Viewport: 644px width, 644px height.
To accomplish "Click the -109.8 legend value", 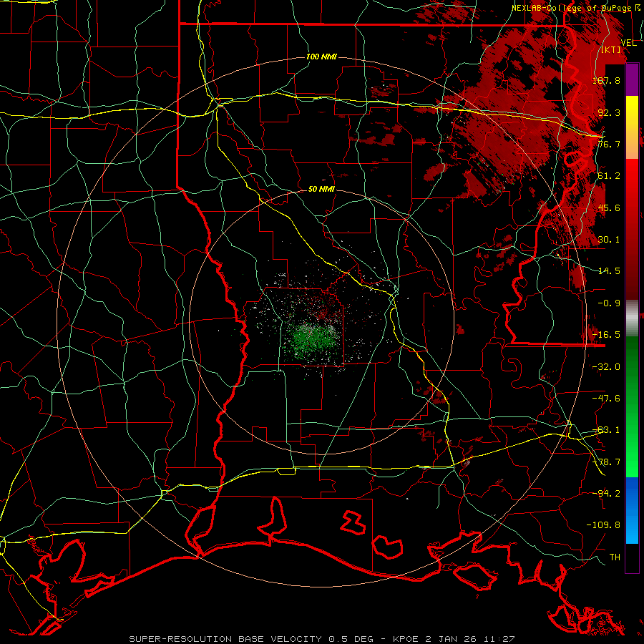I will 603,525.
